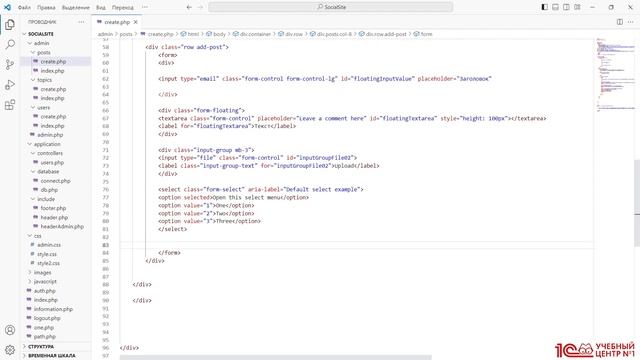The height and width of the screenshot is (360, 640).
Task: Open style2.css file
Action: click(48, 263)
